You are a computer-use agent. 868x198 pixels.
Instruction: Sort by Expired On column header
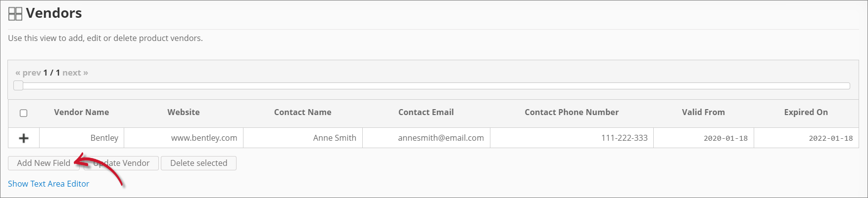[x=806, y=113]
